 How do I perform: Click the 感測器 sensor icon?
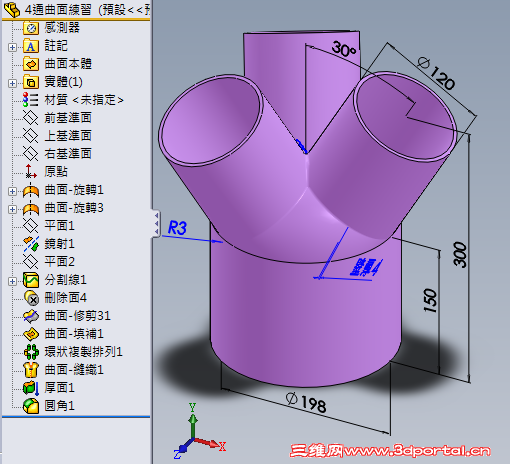pos(31,28)
